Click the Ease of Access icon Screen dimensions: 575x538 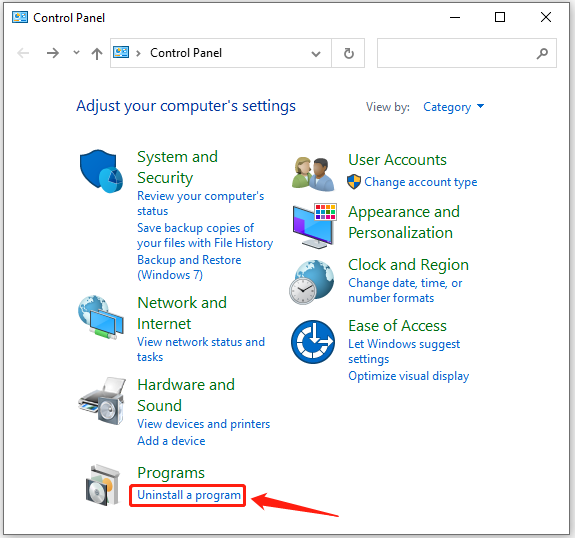(313, 342)
